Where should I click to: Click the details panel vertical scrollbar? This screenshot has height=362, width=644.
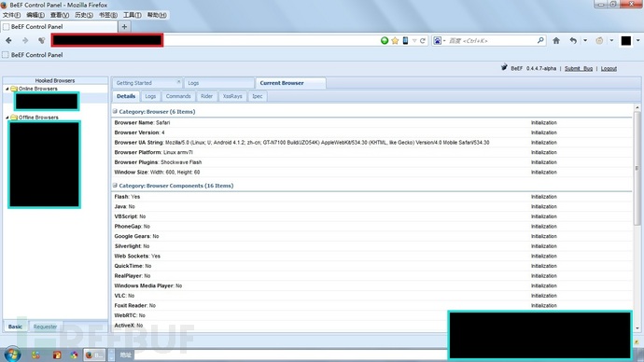coord(637,168)
